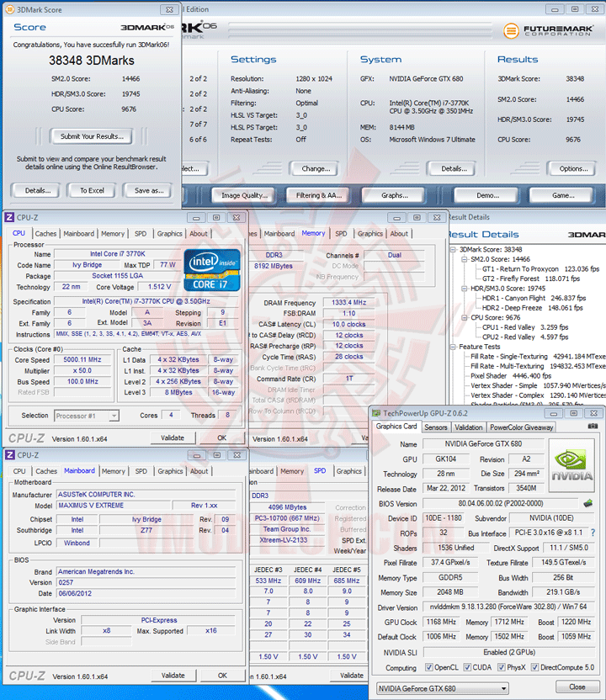606x700 pixels.
Task: Click the CPU-Z logo icon in the top CPU-Z title bar
Action: pyautogui.click(x=9, y=217)
